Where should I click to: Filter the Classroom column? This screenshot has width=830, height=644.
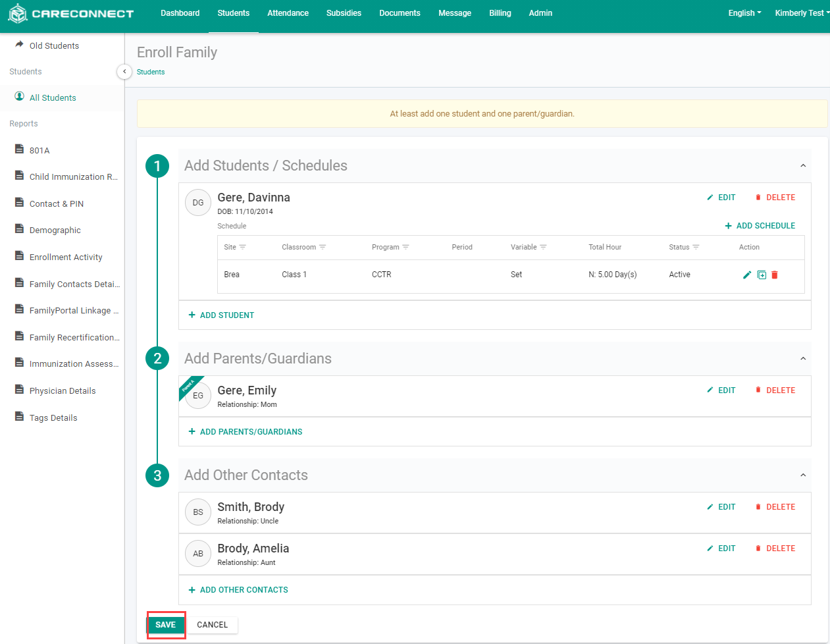pyautogui.click(x=323, y=248)
